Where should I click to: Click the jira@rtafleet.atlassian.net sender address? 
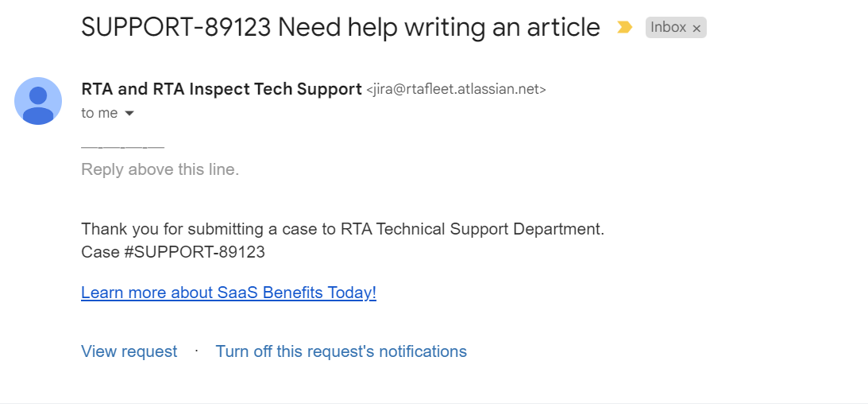pos(456,90)
